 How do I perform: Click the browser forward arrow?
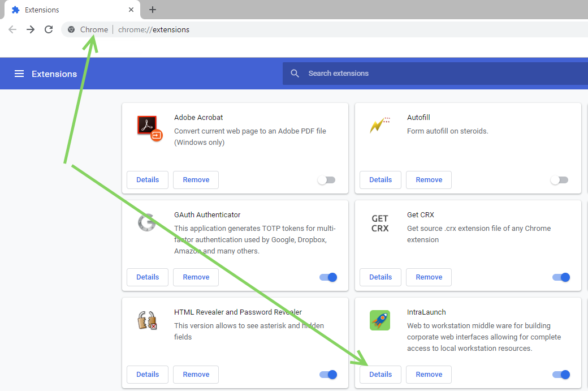click(31, 29)
